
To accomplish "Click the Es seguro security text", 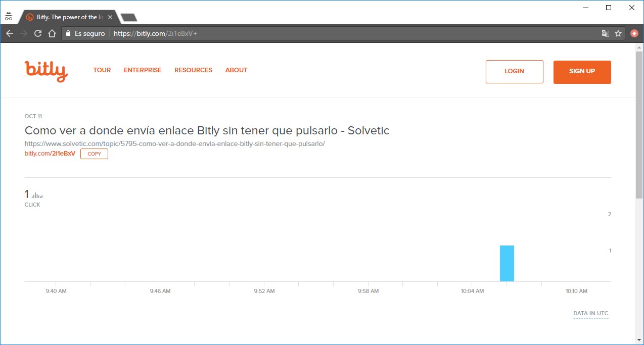I will point(89,34).
